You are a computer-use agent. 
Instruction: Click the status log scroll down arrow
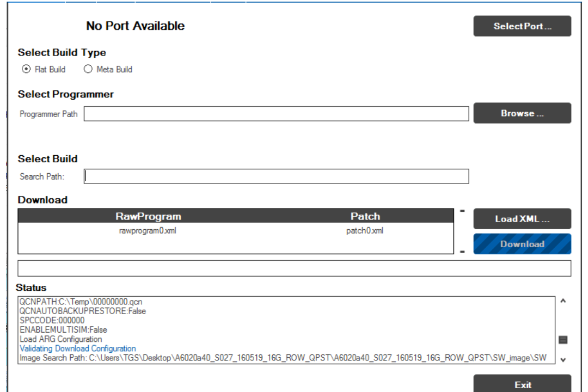pos(563,360)
